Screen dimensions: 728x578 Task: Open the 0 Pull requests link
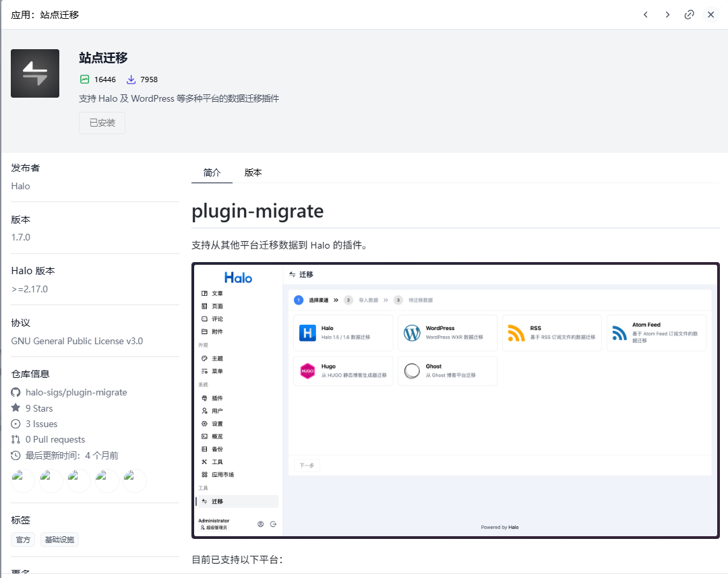55,439
